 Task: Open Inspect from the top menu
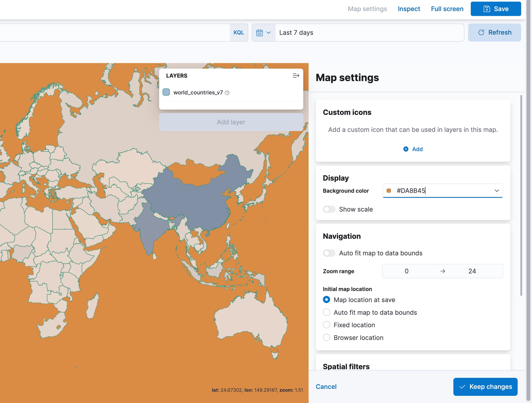(409, 9)
